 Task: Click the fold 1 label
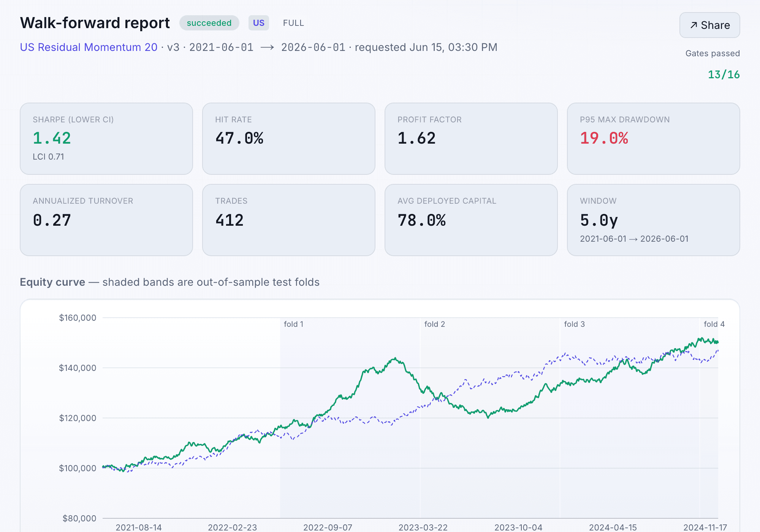(x=294, y=324)
